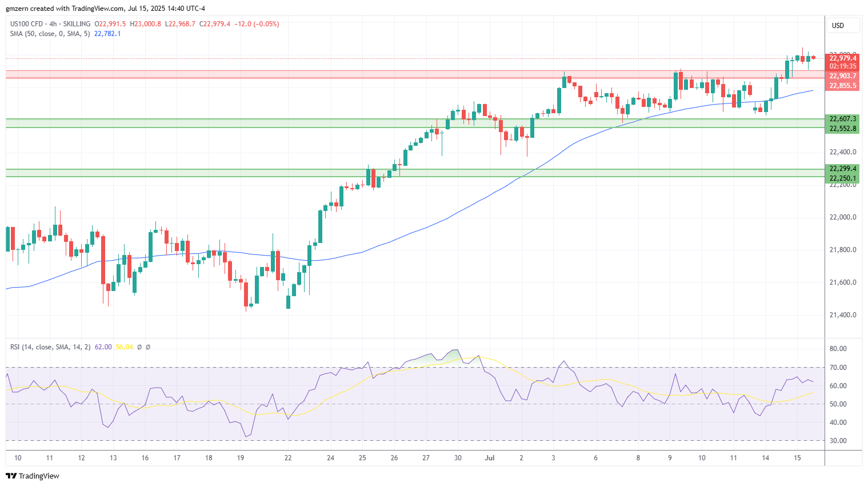Screen dimensions: 868x486
Task: Select the RSI indicator legend label
Action: (x=50, y=347)
